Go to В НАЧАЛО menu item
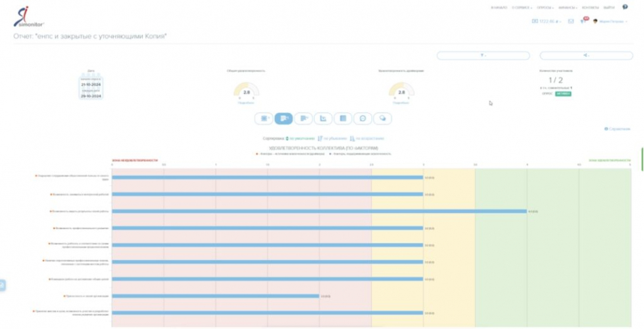 click(499, 8)
